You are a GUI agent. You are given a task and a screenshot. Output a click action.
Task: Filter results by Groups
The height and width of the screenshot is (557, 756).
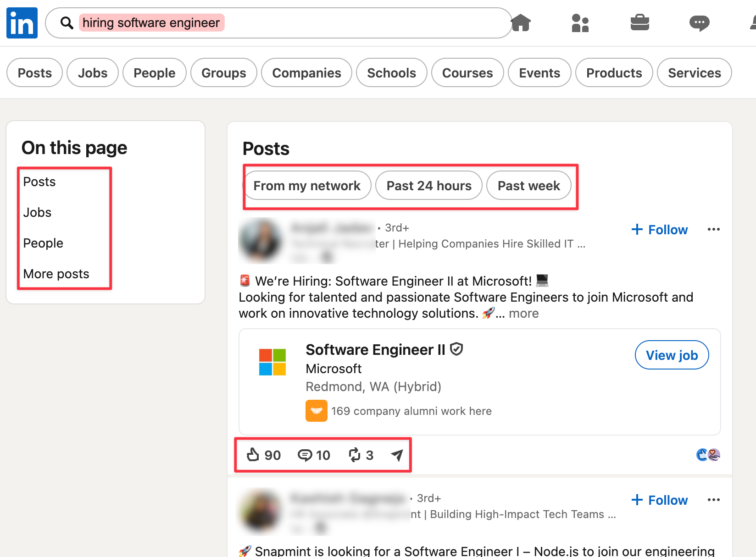(x=224, y=72)
